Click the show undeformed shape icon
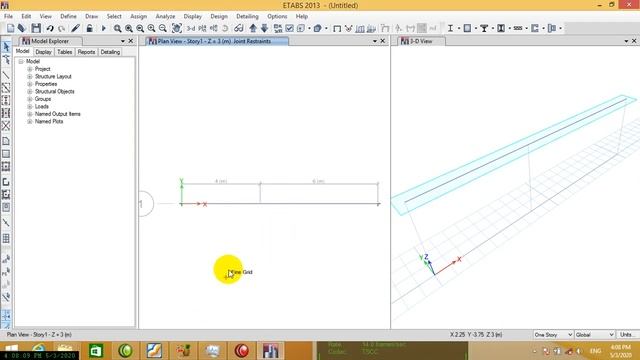Screen dimensions: 640x360 coord(337,28)
